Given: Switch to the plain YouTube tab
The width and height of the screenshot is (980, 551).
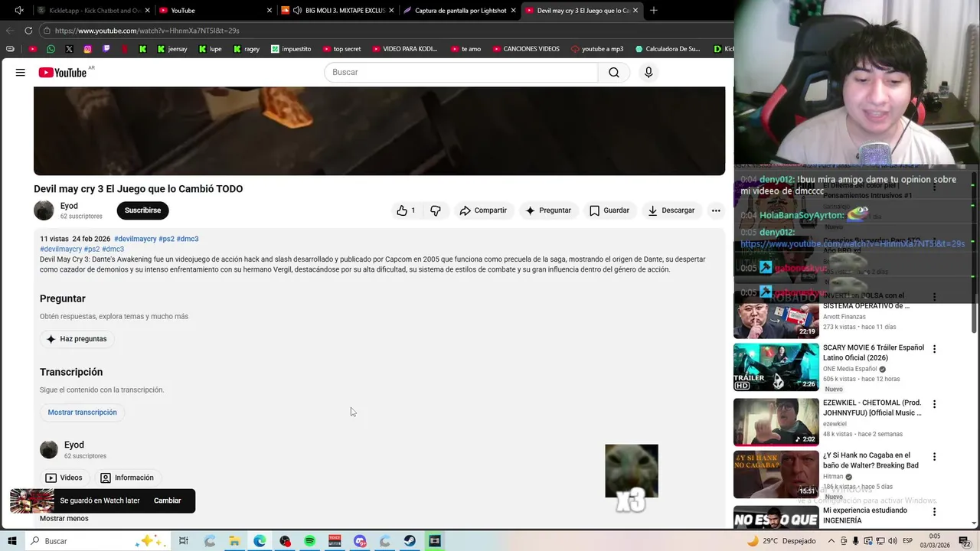Looking at the screenshot, I should pyautogui.click(x=214, y=11).
